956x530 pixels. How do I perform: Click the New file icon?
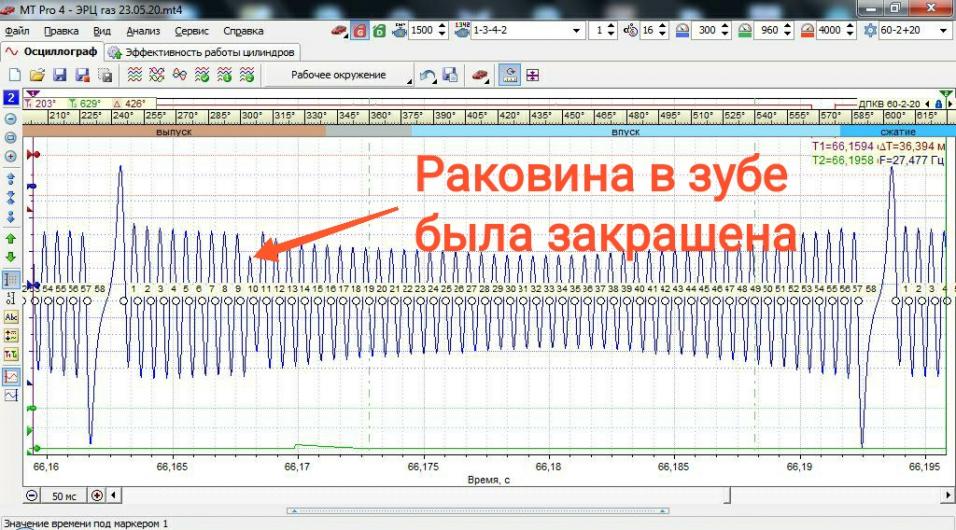pyautogui.click(x=14, y=75)
